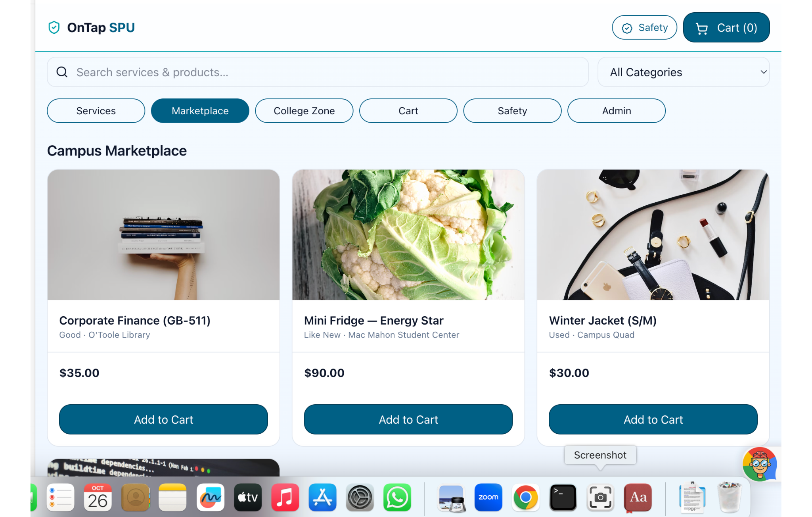Focus the Search services & products field

tap(318, 72)
